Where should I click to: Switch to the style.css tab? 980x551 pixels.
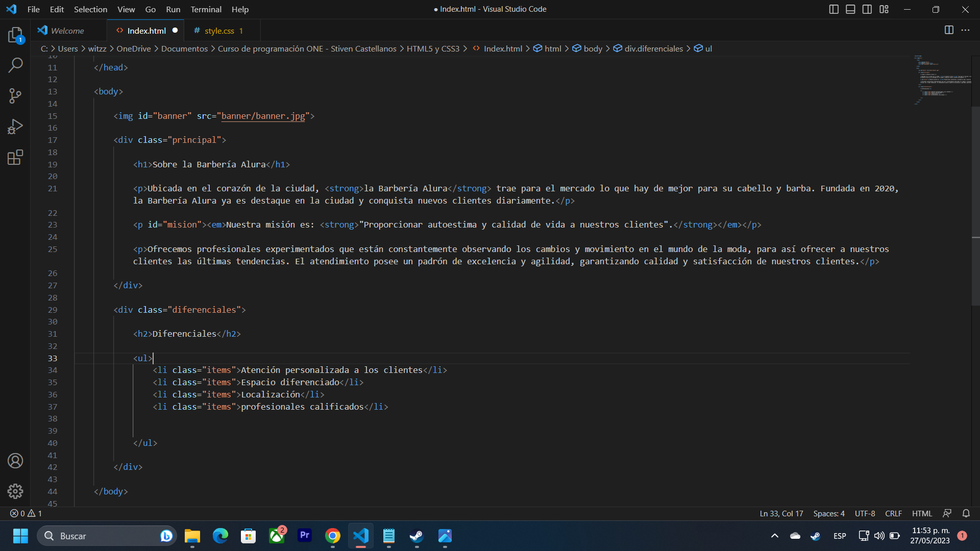click(x=223, y=31)
